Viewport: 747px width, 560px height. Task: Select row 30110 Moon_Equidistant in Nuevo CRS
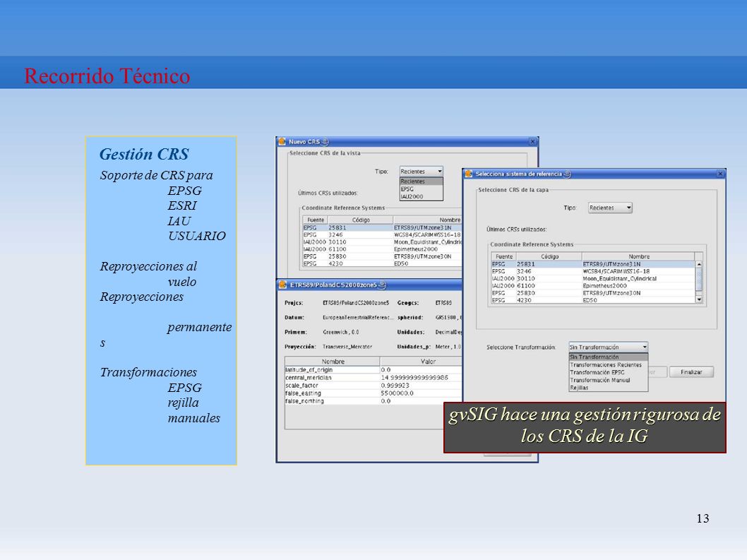(x=383, y=242)
